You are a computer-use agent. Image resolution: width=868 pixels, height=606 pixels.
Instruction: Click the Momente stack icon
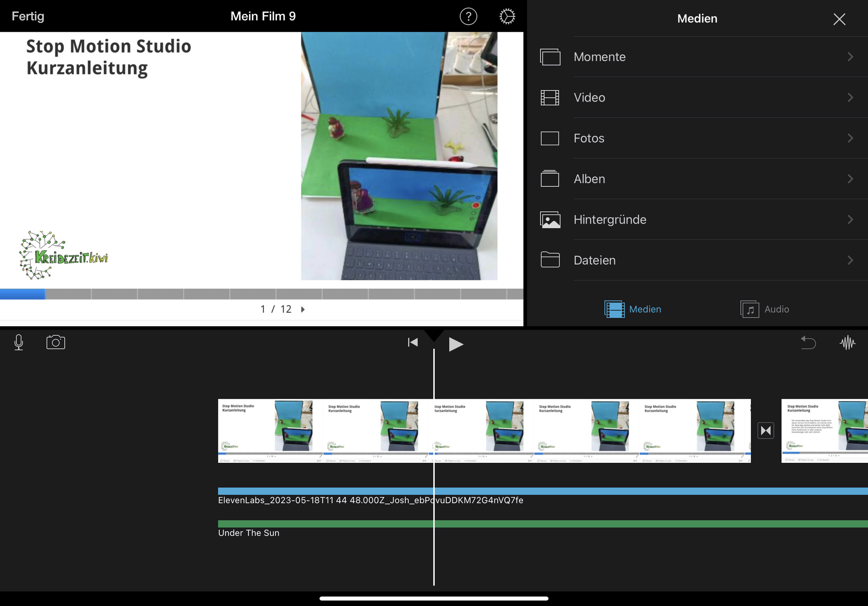(550, 57)
